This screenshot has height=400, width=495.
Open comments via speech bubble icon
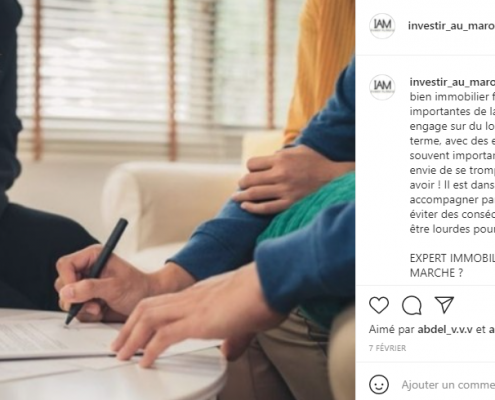tap(412, 305)
